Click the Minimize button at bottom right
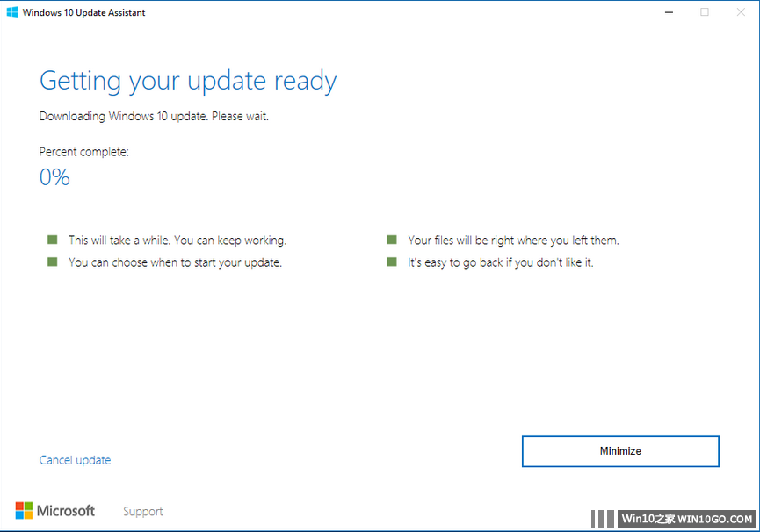 pyautogui.click(x=620, y=451)
